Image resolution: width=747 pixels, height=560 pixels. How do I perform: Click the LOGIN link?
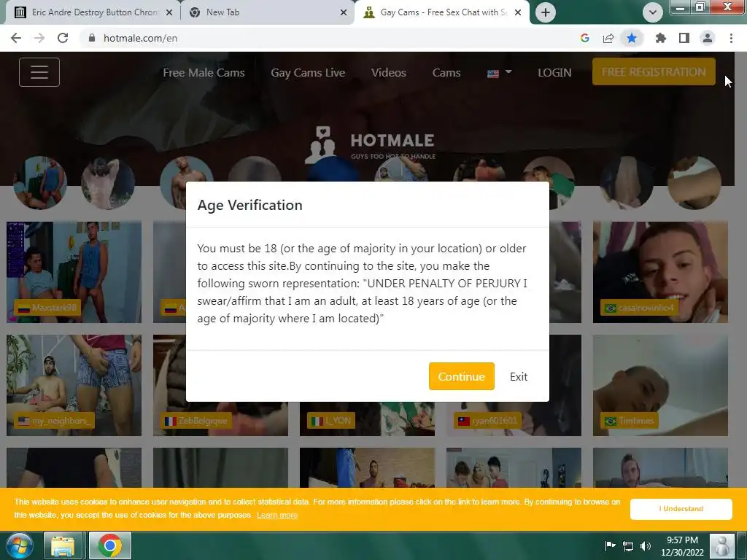click(x=554, y=73)
